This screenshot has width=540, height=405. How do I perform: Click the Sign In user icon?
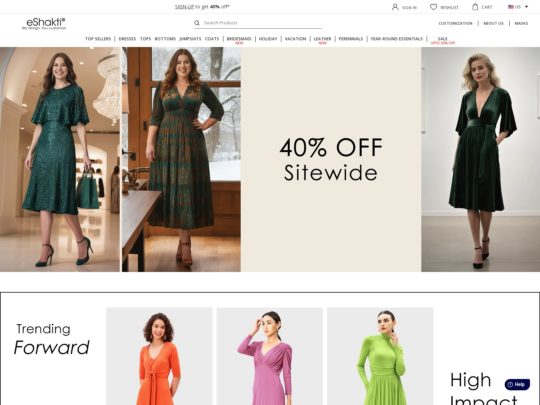click(x=395, y=7)
